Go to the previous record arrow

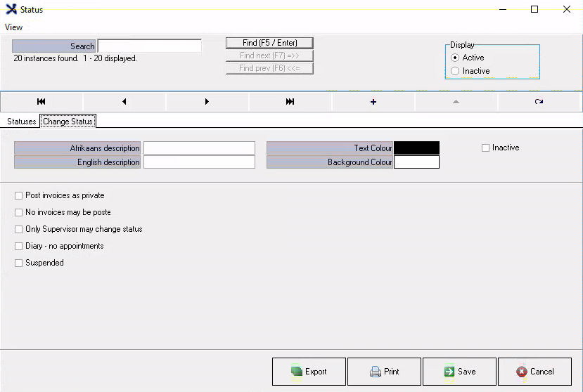[124, 102]
